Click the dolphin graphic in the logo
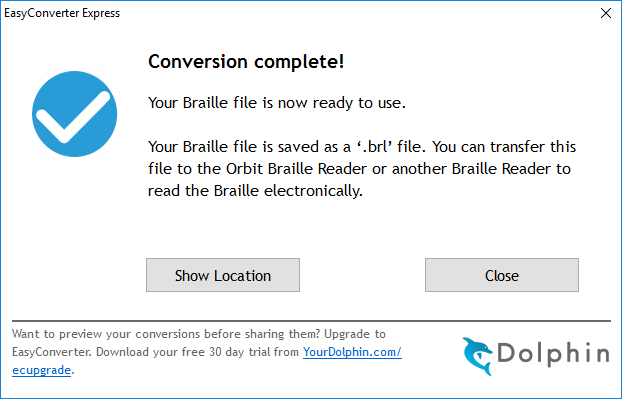Image resolution: width=622 pixels, height=399 pixels. click(478, 356)
